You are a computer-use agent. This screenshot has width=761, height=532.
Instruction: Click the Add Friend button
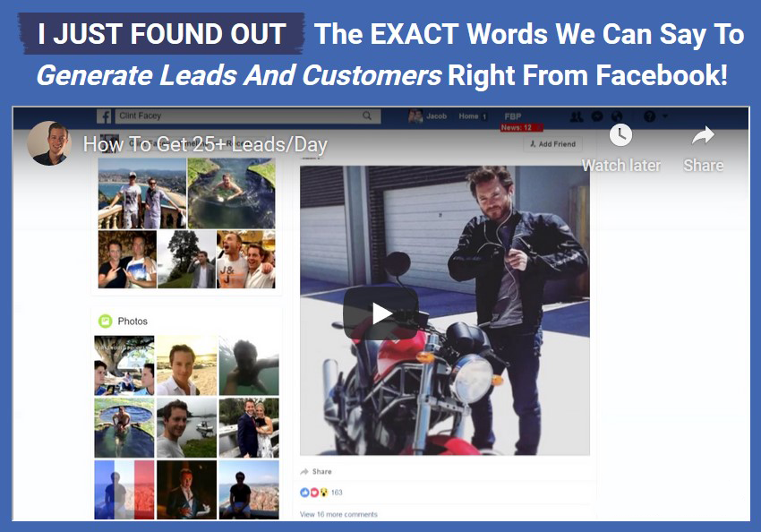pos(552,144)
